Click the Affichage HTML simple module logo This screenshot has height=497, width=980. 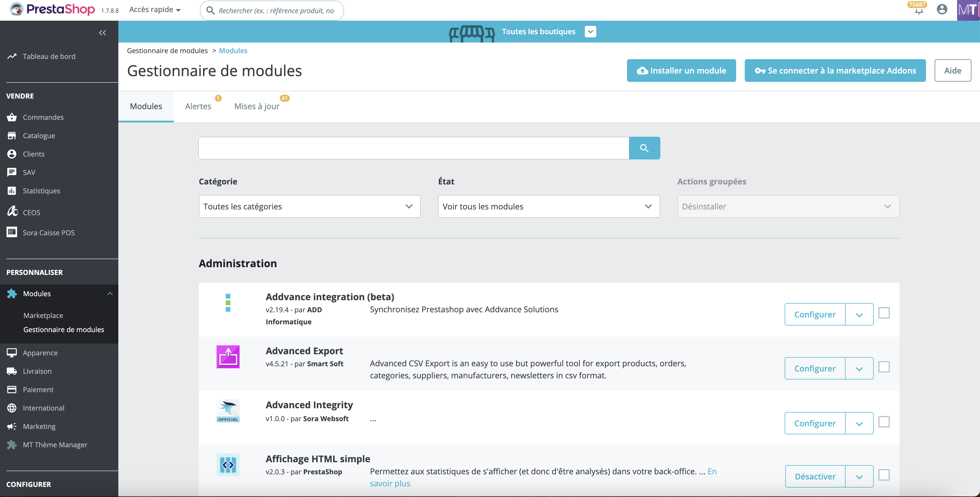click(x=228, y=465)
